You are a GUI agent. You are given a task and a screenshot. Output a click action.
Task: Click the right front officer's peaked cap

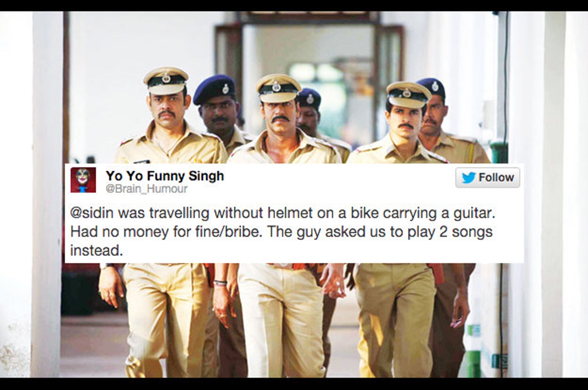coord(408,94)
